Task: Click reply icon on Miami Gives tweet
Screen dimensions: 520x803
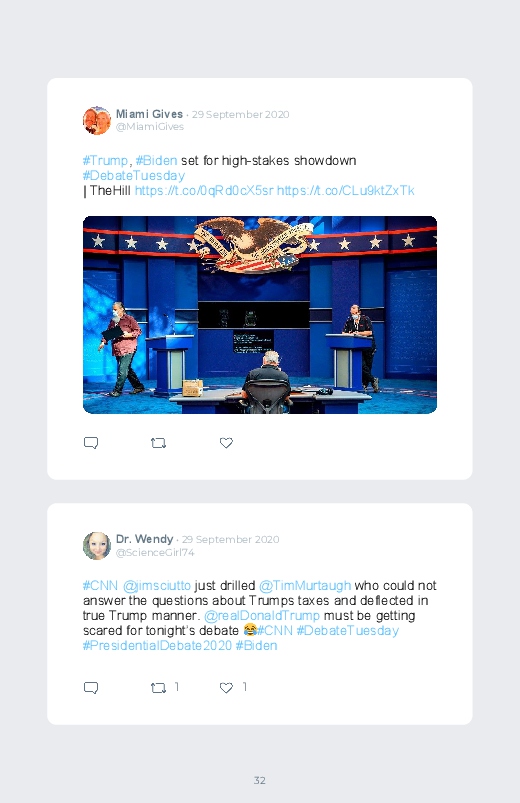Action: point(91,443)
